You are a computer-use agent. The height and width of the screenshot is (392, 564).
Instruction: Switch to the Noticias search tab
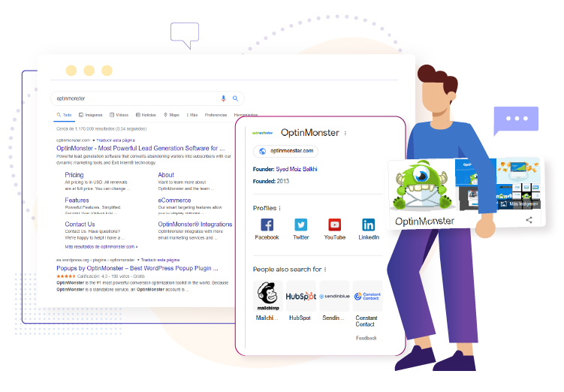pos(146,115)
